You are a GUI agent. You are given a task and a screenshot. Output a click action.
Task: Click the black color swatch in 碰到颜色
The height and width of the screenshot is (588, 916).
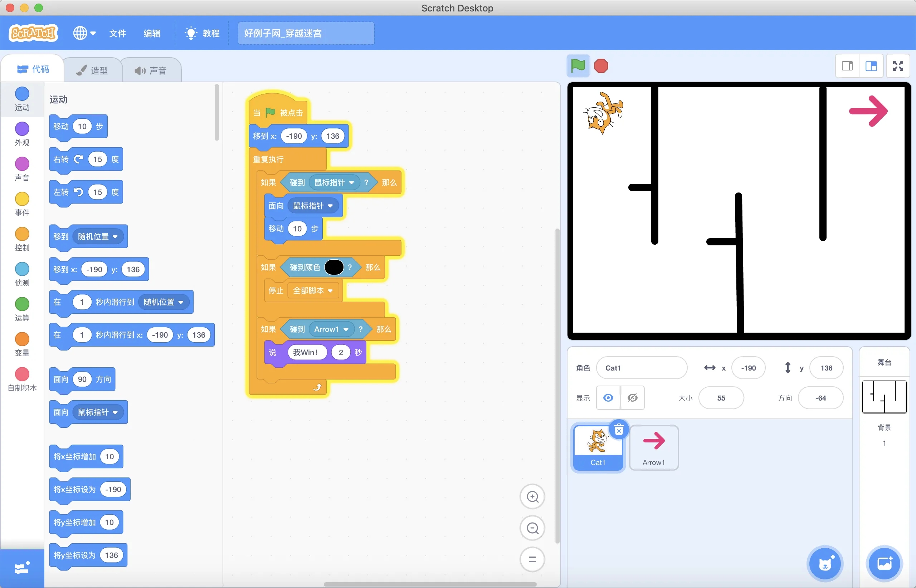(x=333, y=267)
